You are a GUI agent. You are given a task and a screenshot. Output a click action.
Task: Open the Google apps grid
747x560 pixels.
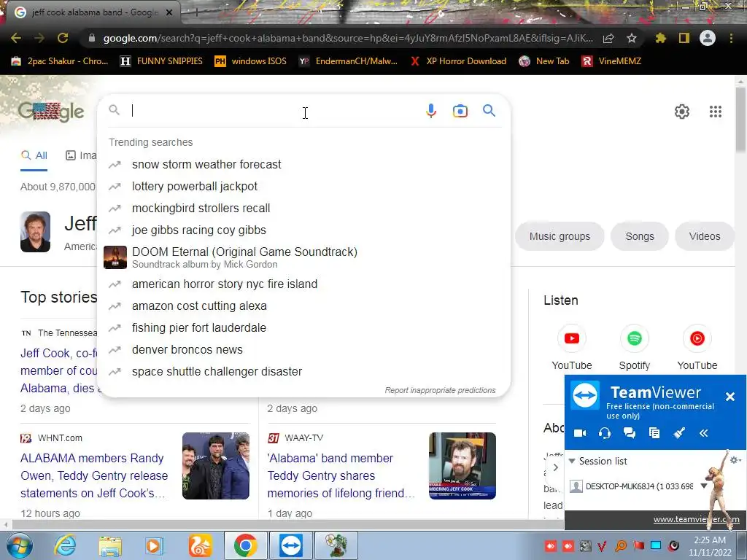716,112
